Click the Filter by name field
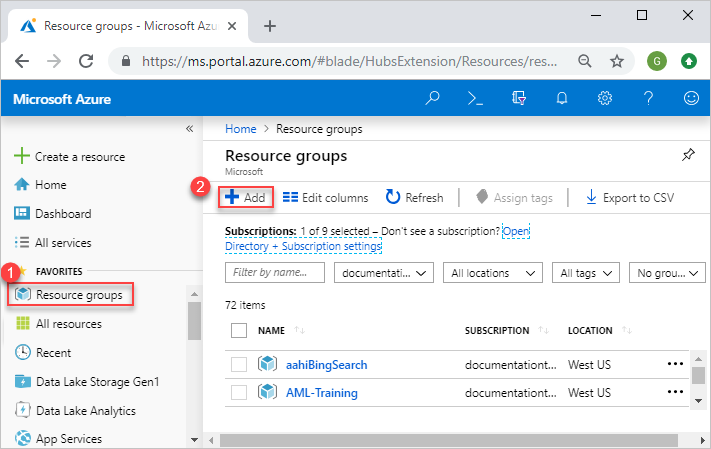The width and height of the screenshot is (711, 449). [275, 272]
